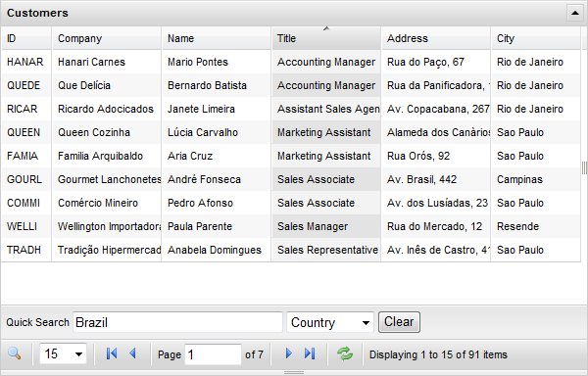Select the GOURL ID cell
The height and width of the screenshot is (376, 588).
coord(25,179)
